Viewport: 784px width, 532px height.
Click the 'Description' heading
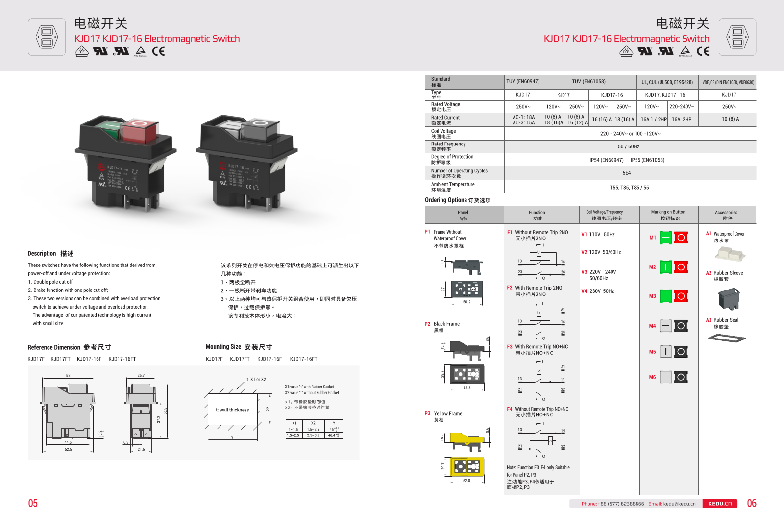point(50,254)
